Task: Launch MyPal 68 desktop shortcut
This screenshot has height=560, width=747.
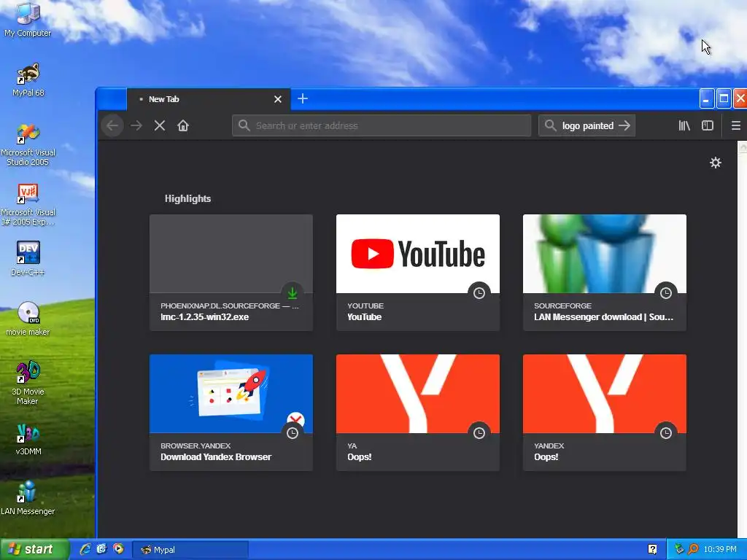Action: point(28,79)
